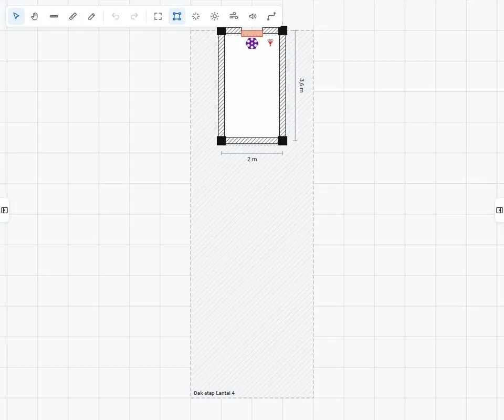Click the "2 m" dimension label
504x420 pixels.
click(x=252, y=159)
